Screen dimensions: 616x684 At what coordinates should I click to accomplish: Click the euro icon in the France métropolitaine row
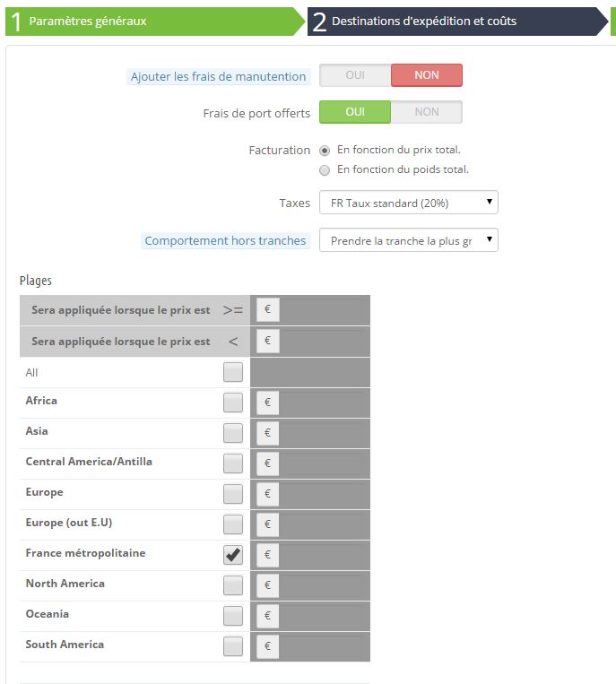[267, 555]
